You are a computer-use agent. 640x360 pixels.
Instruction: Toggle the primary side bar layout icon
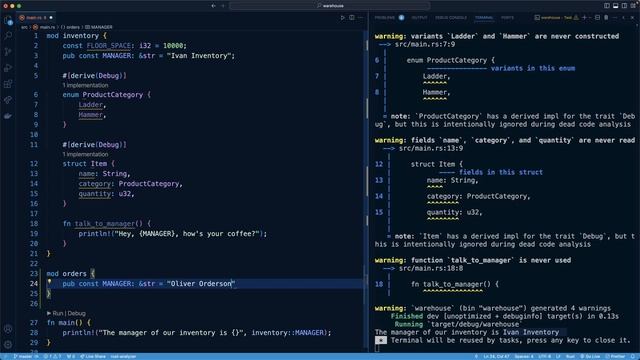pos(607,6)
